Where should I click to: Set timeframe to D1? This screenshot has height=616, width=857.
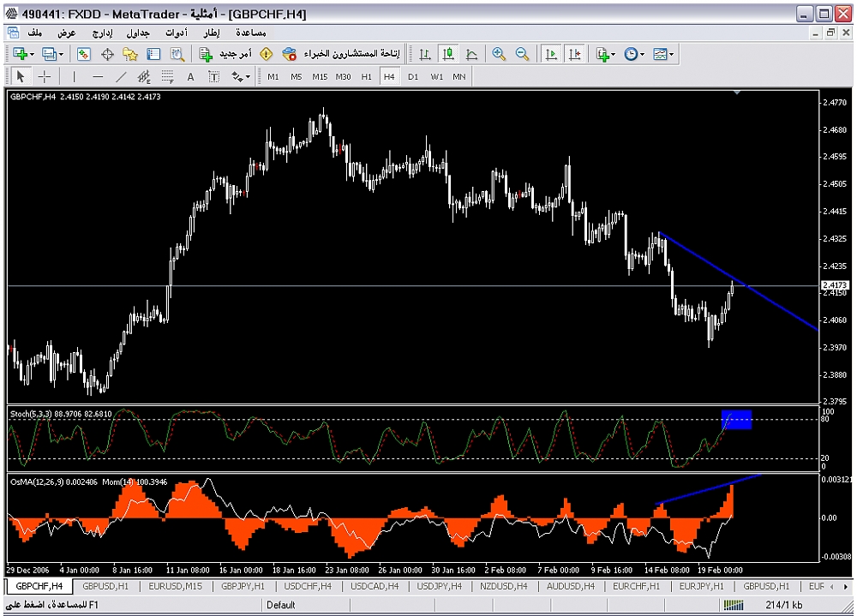(x=413, y=77)
